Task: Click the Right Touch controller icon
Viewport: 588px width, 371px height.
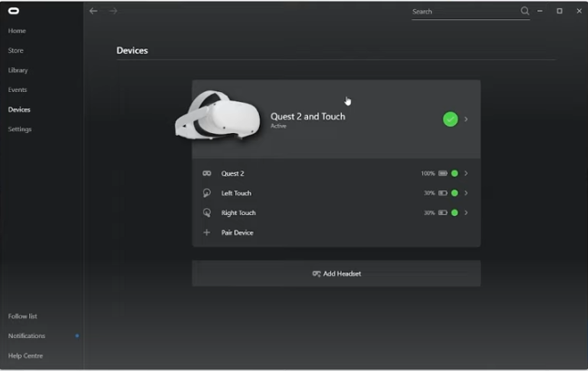Action: click(207, 212)
